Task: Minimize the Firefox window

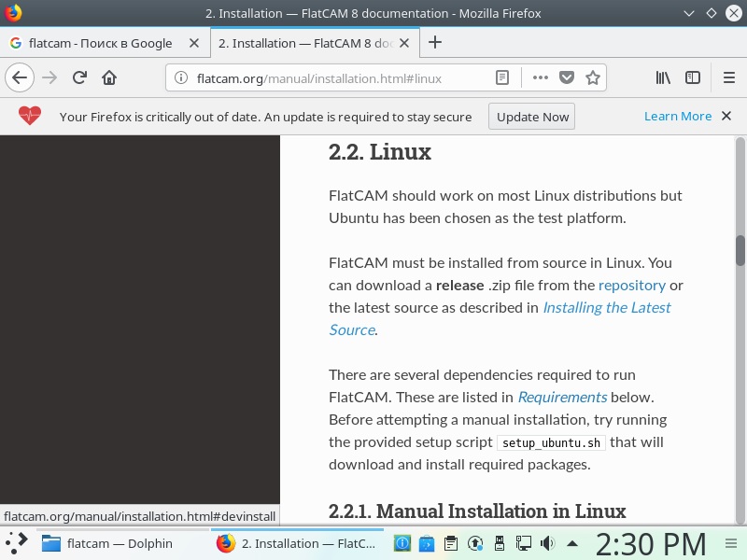Action: point(689,13)
